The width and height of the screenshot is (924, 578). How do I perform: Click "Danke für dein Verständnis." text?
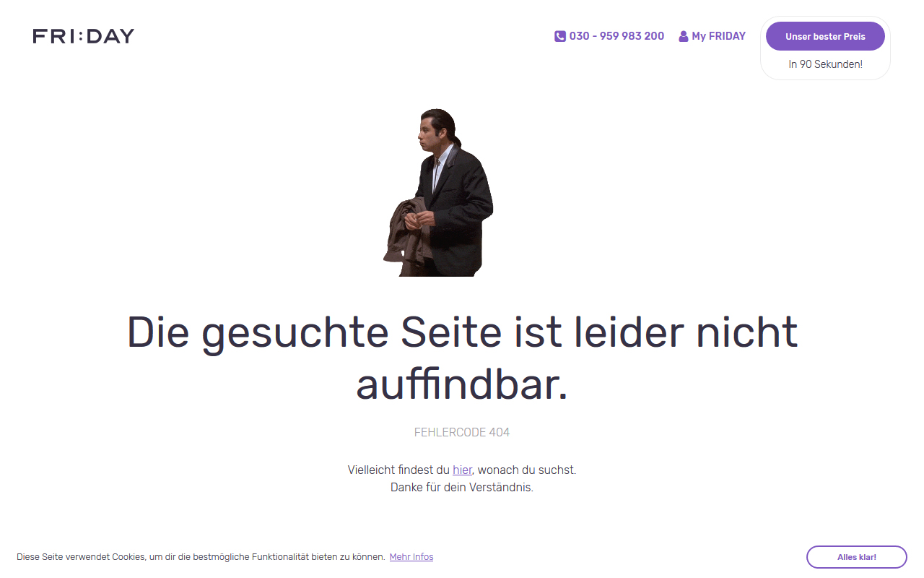pos(462,488)
